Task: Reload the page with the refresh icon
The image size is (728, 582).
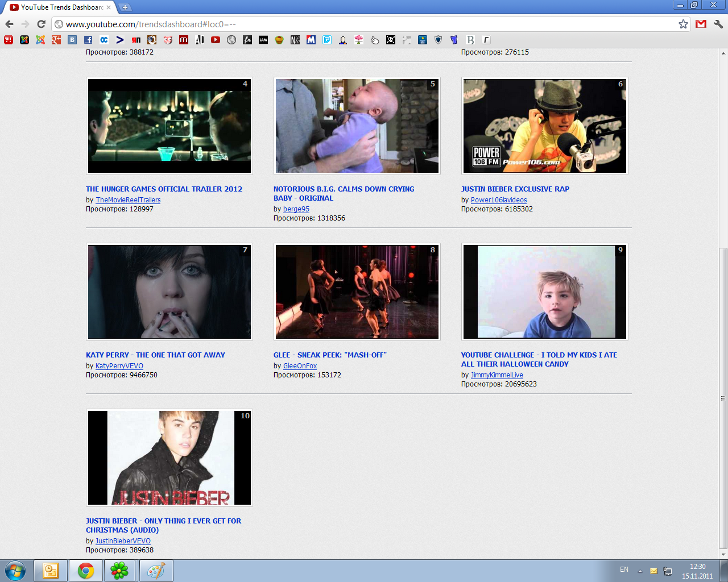Action: tap(41, 24)
